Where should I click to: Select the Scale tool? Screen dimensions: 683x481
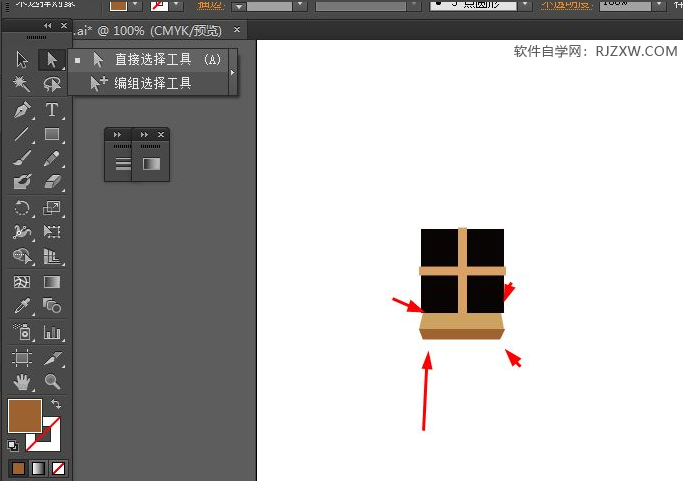pyautogui.click(x=52, y=208)
